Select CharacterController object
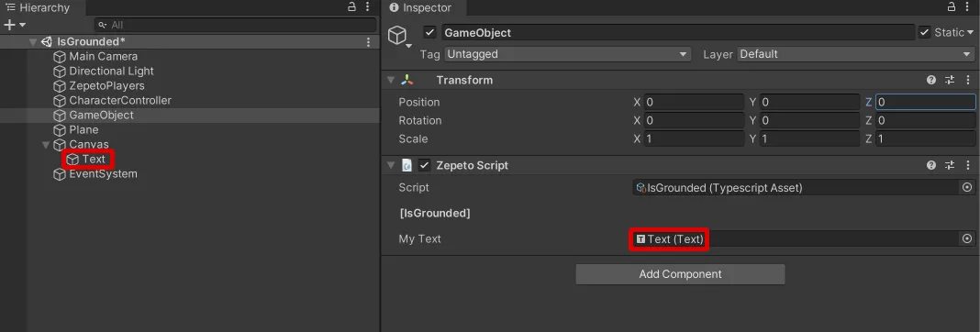 120,100
